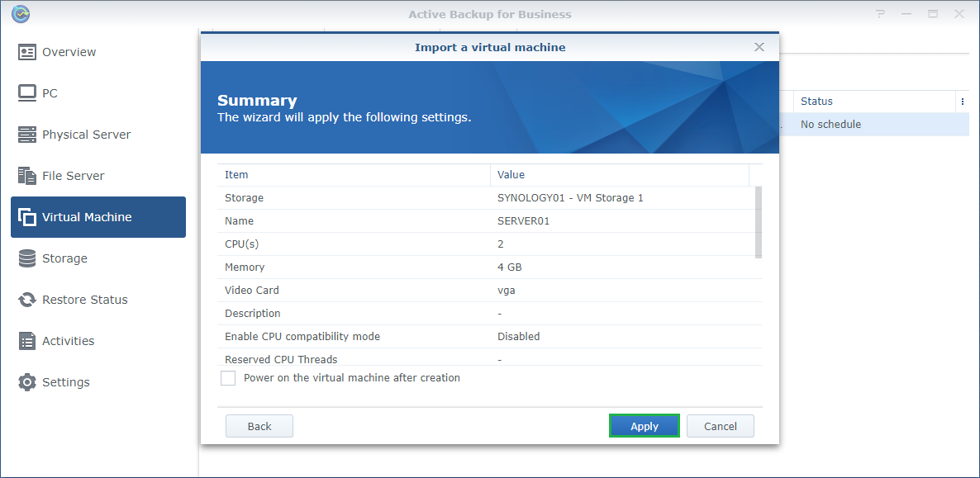Open Restore Status via its icon
The width and height of the screenshot is (980, 478).
click(x=27, y=300)
